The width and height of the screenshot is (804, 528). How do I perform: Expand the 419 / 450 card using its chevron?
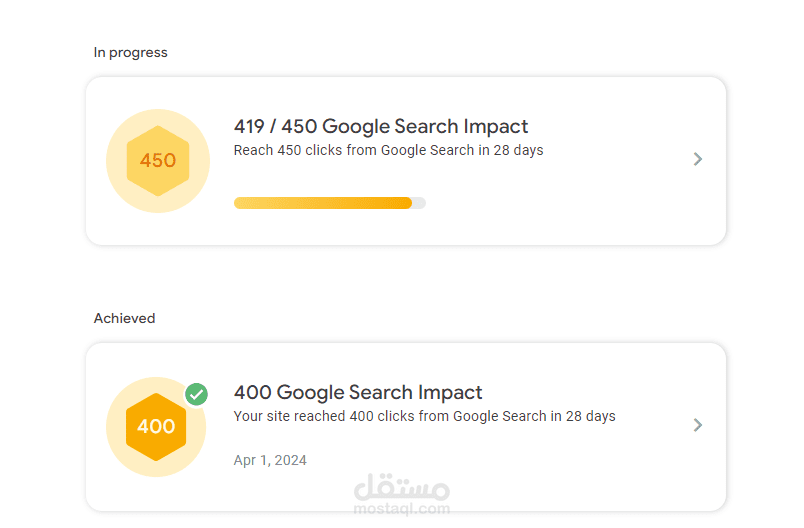pyautogui.click(x=698, y=159)
